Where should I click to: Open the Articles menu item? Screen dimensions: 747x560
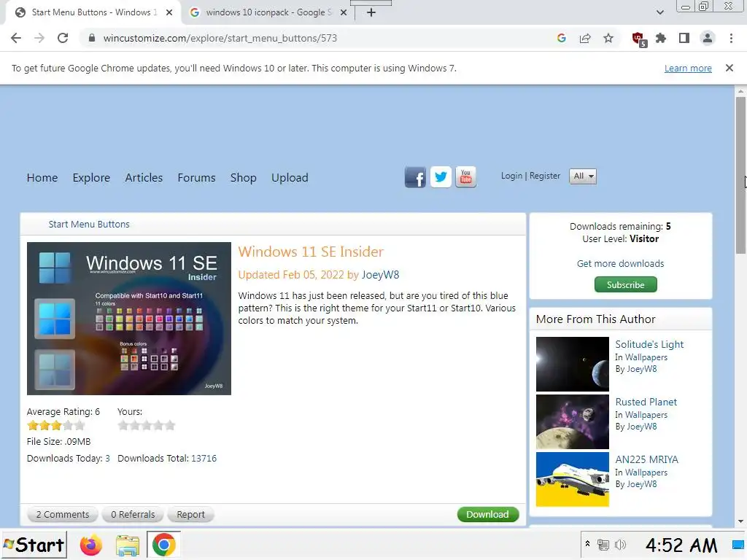tap(144, 178)
